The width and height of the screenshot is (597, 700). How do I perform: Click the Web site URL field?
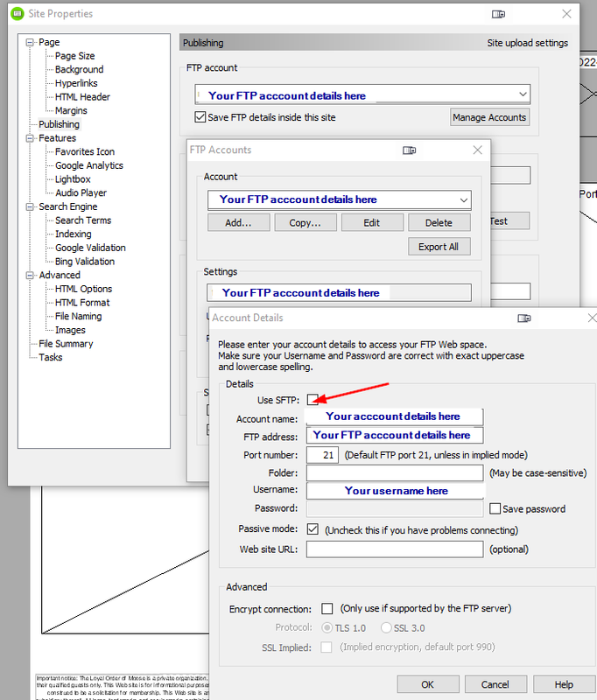point(395,549)
